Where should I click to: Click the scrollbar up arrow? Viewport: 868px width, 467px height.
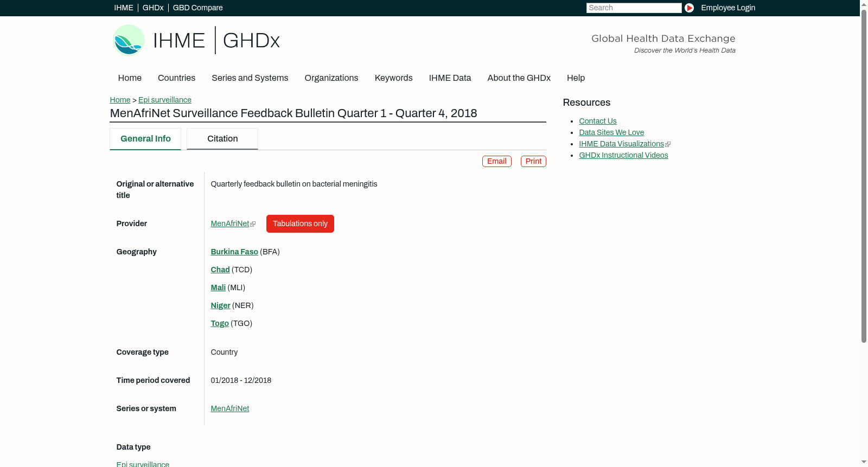[x=864, y=4]
